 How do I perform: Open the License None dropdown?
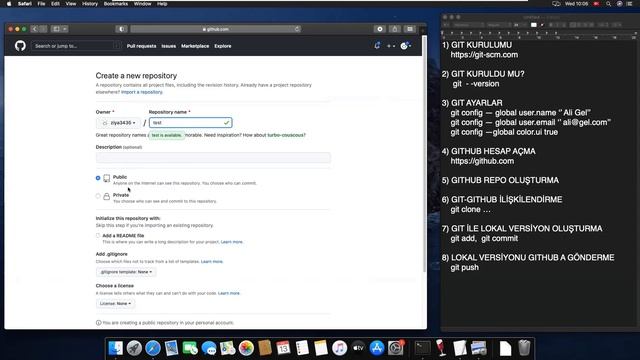tap(116, 304)
